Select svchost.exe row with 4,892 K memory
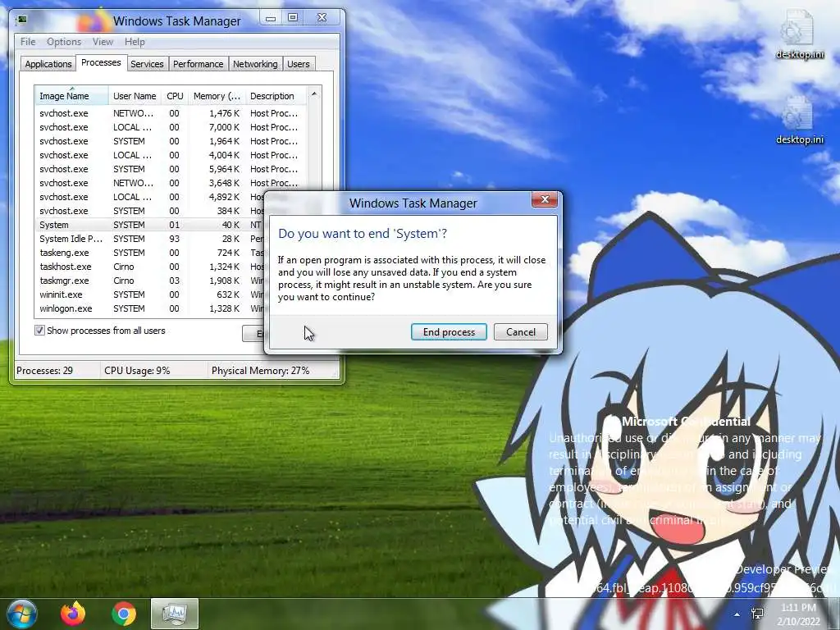Viewport: 840px width, 630px height. point(150,197)
